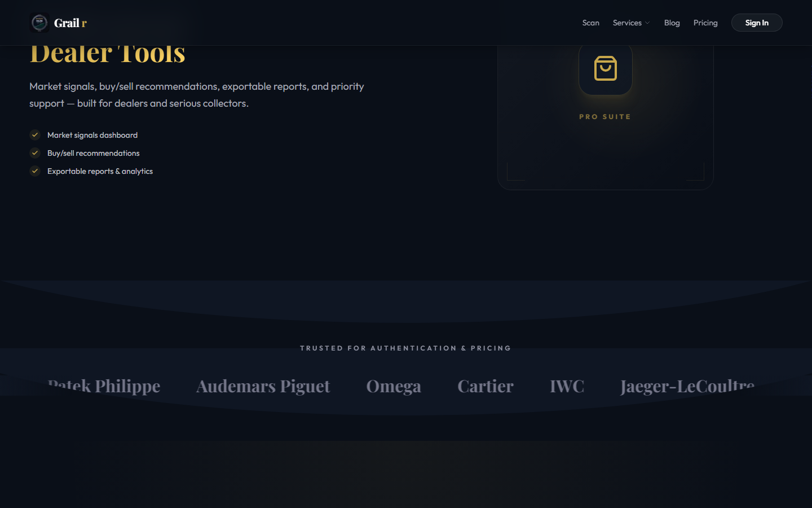Click the Patek Philippe brand name
812x508 pixels.
pos(104,387)
